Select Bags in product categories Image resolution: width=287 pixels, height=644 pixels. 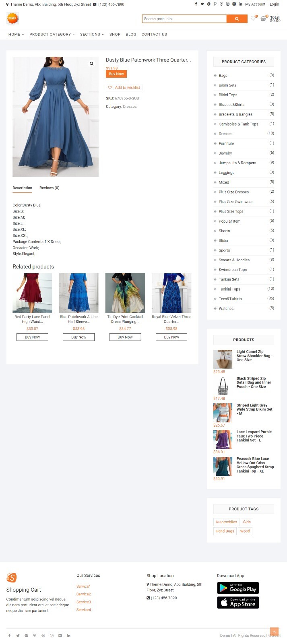[223, 75]
